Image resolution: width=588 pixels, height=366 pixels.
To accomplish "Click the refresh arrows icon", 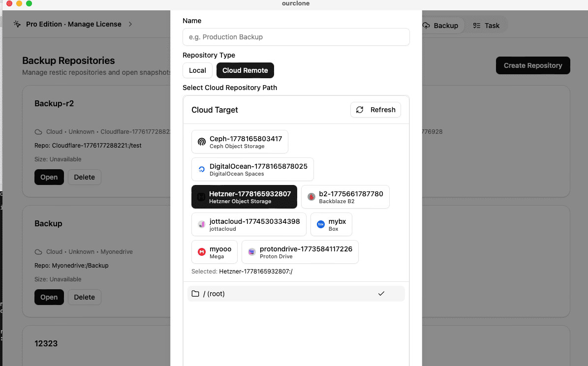I will pos(360,110).
